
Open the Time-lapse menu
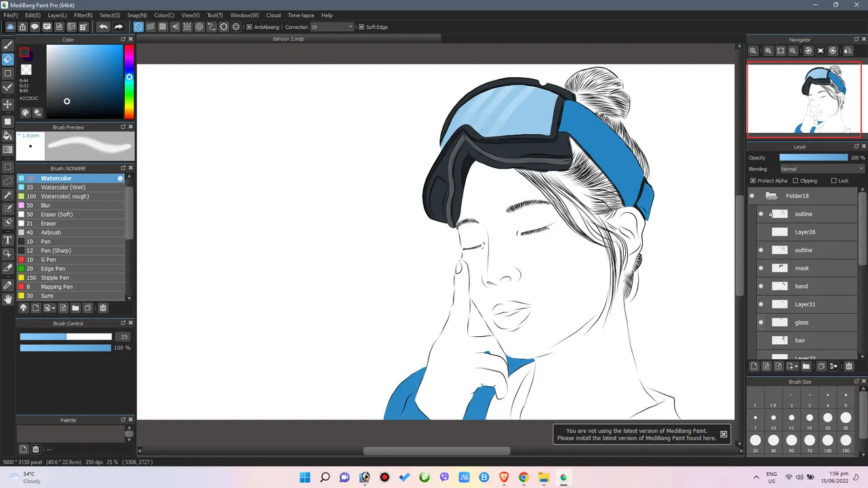pyautogui.click(x=301, y=15)
